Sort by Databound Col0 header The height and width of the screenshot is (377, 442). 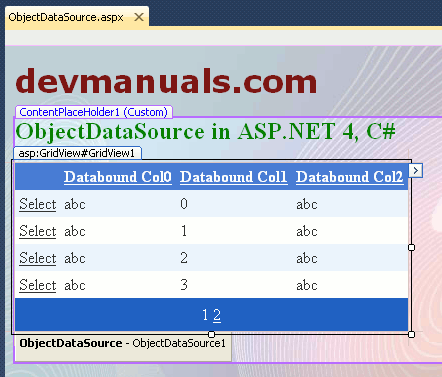click(x=118, y=177)
